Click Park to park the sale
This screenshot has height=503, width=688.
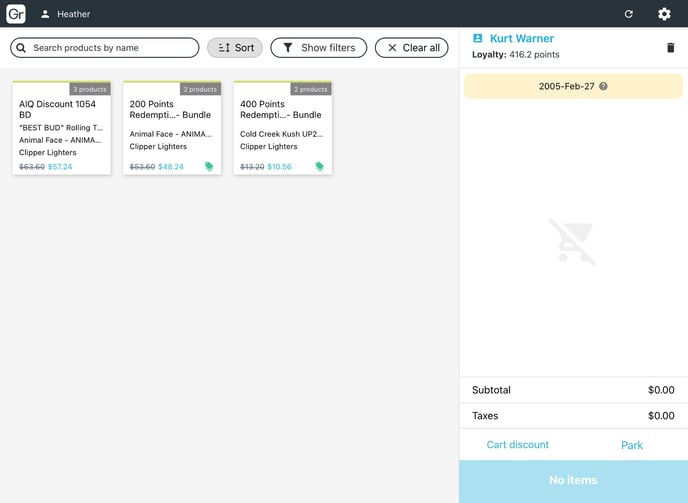(631, 445)
